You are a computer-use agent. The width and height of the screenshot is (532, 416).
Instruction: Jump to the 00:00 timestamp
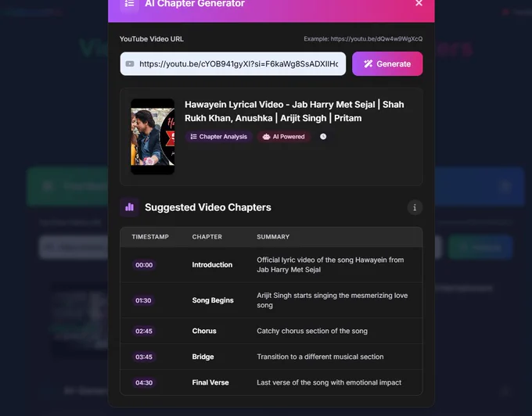tap(144, 265)
